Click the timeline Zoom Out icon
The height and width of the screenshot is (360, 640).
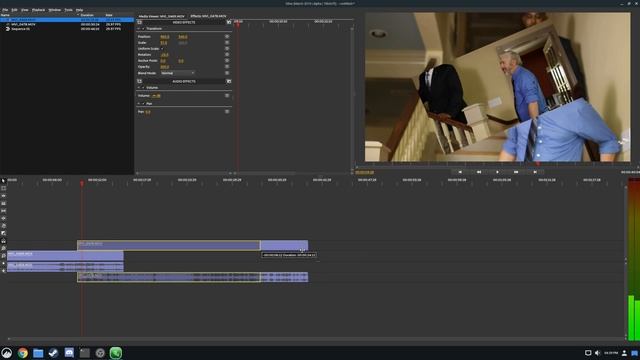click(x=4, y=256)
